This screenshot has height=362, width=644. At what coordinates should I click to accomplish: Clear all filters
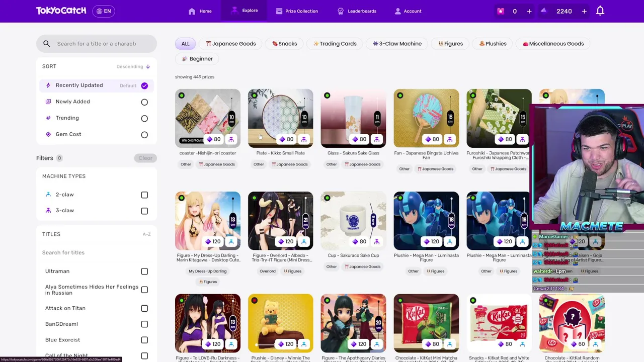coord(145,158)
